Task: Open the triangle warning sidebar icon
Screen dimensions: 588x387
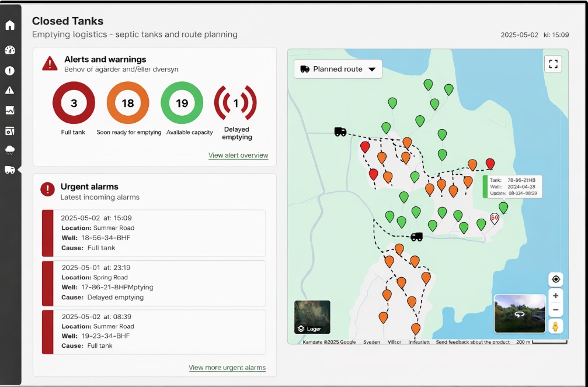Action: point(10,90)
